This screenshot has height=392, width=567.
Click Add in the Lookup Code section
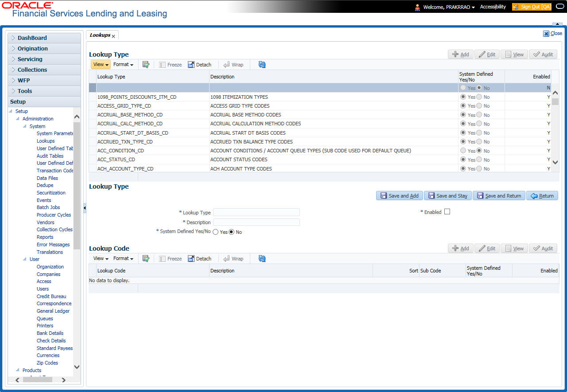pyautogui.click(x=461, y=248)
